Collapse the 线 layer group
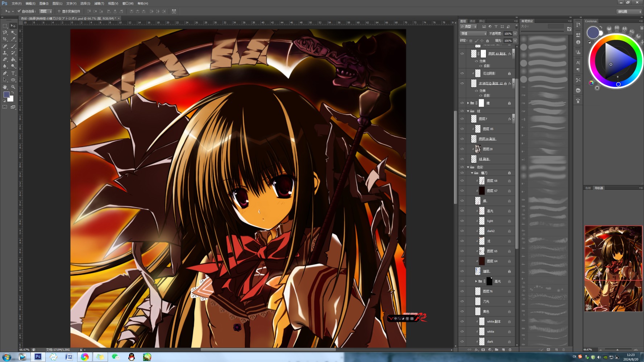Image resolution: width=644 pixels, height=362 pixels. tap(468, 111)
